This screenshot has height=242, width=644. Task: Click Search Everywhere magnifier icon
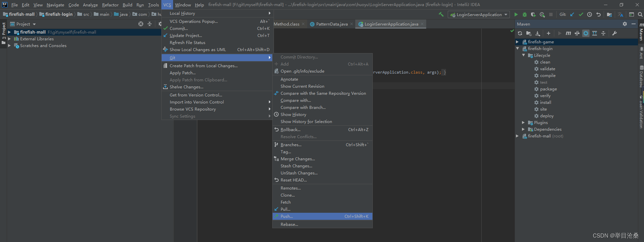[640, 14]
